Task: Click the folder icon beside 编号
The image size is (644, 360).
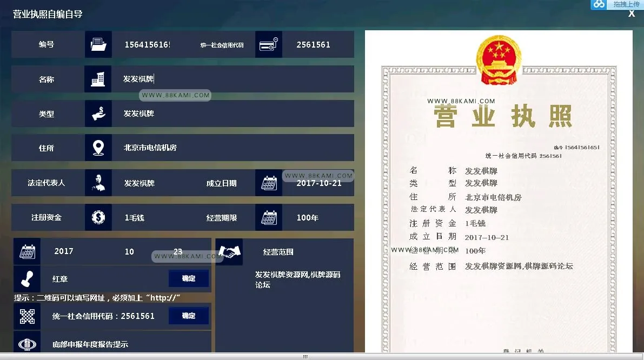Action: click(98, 44)
